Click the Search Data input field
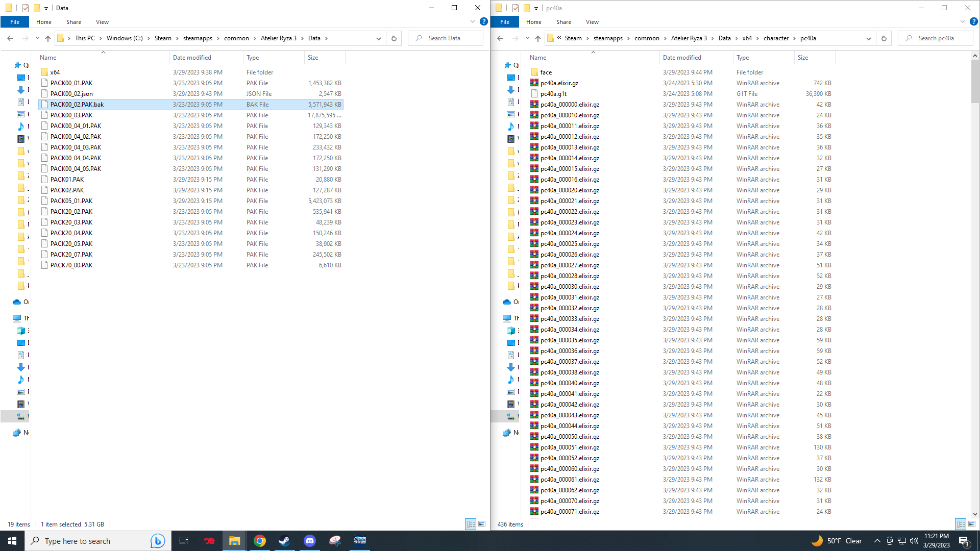980x551 pixels. point(446,38)
